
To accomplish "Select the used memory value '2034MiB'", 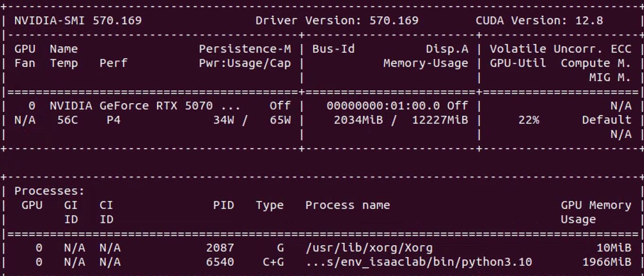I will pyautogui.click(x=358, y=120).
